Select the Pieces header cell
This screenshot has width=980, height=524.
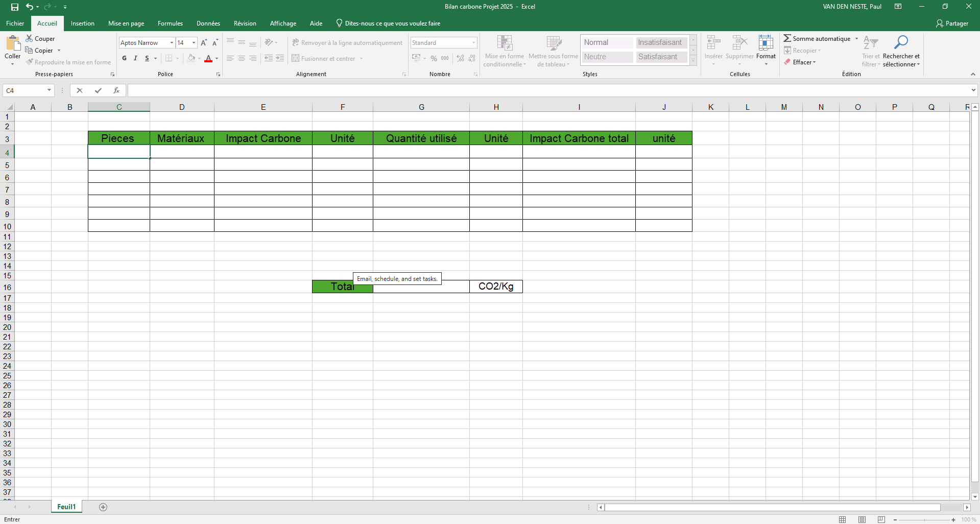point(118,138)
